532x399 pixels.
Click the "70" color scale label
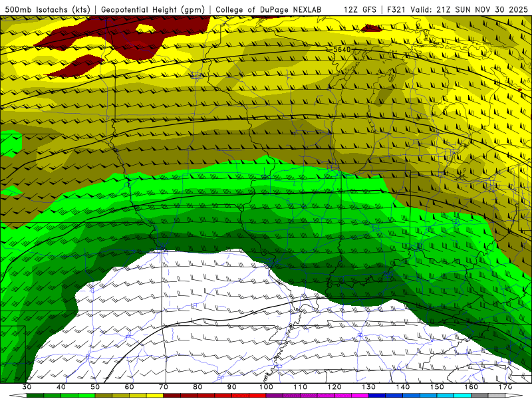pos(164,387)
